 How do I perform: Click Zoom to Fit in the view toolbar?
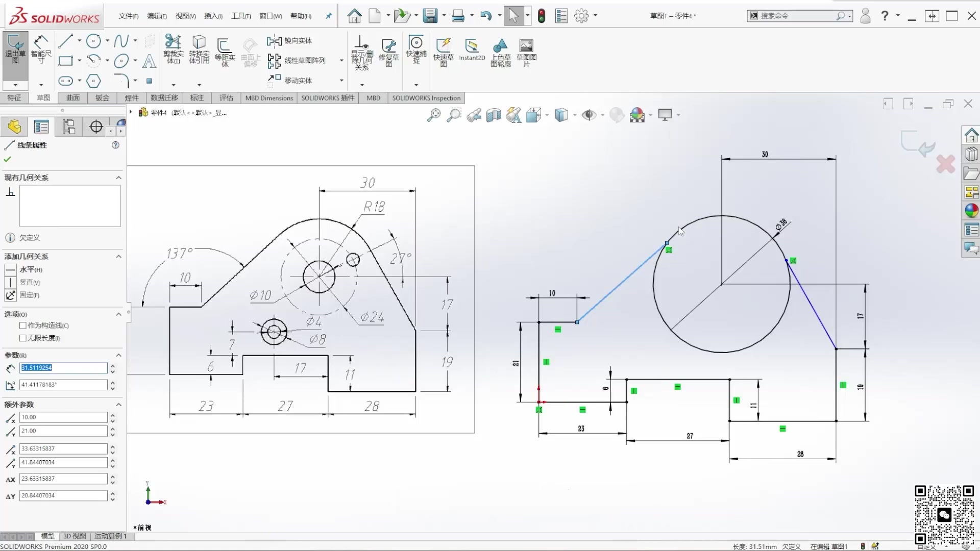click(x=433, y=115)
